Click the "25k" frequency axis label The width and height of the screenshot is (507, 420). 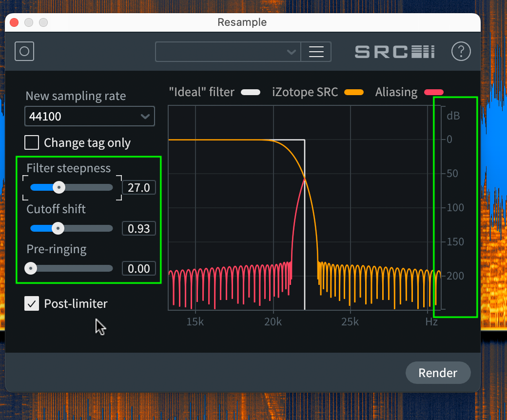click(x=350, y=322)
